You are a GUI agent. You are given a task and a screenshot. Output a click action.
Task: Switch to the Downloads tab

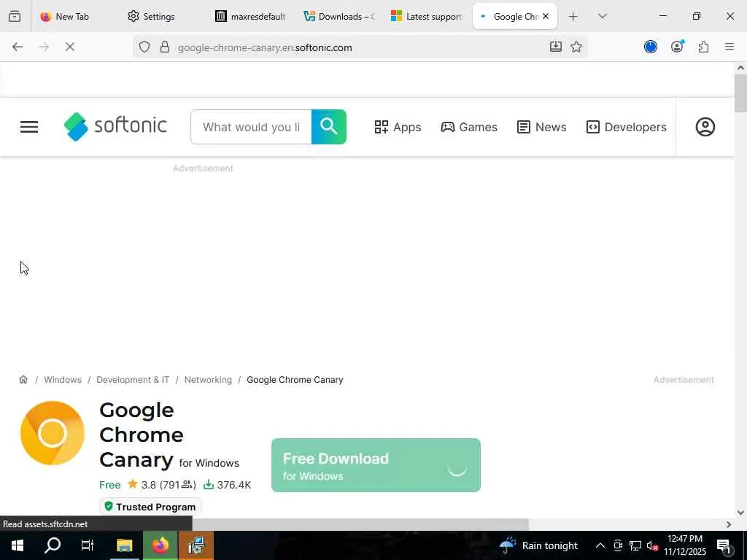[x=339, y=16]
